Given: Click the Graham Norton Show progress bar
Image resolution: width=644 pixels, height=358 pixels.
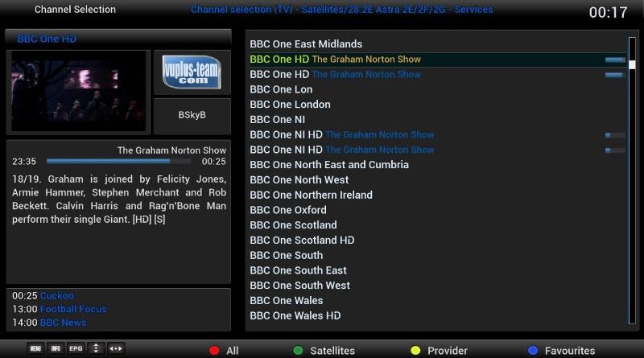Looking at the screenshot, I should pyautogui.click(x=118, y=162).
